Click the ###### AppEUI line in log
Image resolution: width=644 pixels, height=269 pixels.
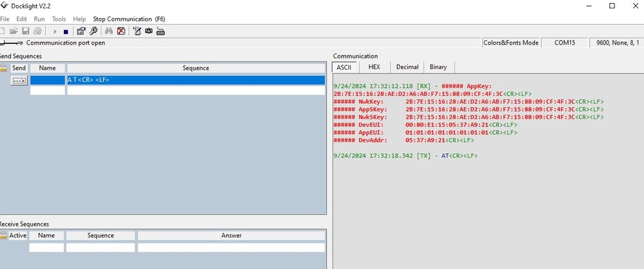[x=425, y=133]
